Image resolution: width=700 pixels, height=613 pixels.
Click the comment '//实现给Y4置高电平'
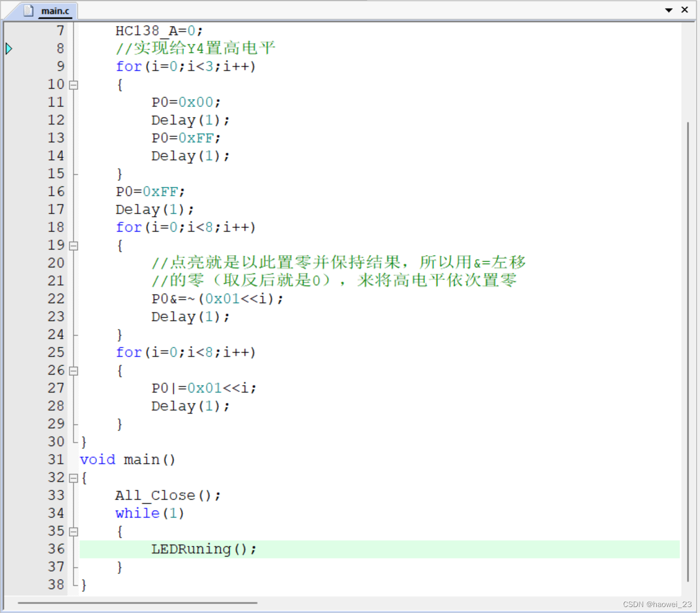coord(195,48)
